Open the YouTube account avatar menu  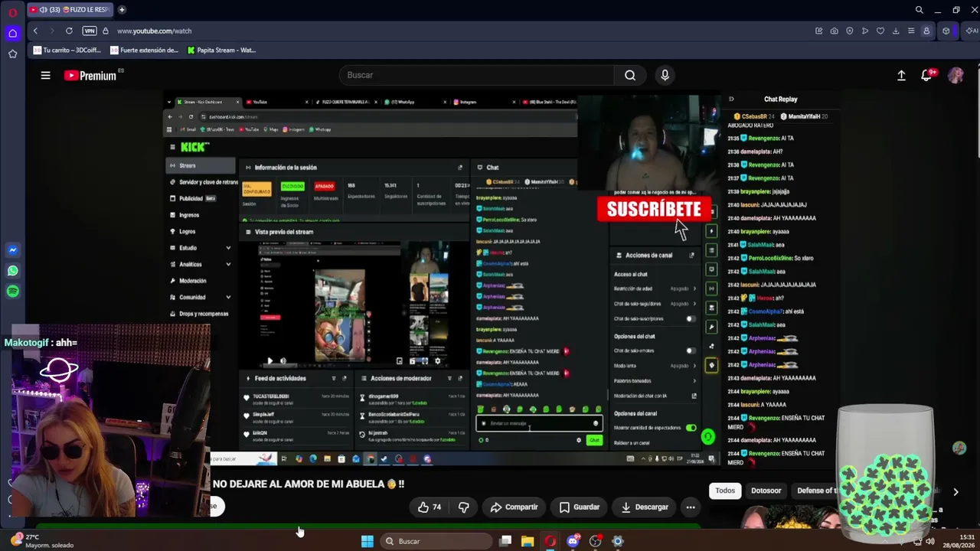click(x=955, y=75)
